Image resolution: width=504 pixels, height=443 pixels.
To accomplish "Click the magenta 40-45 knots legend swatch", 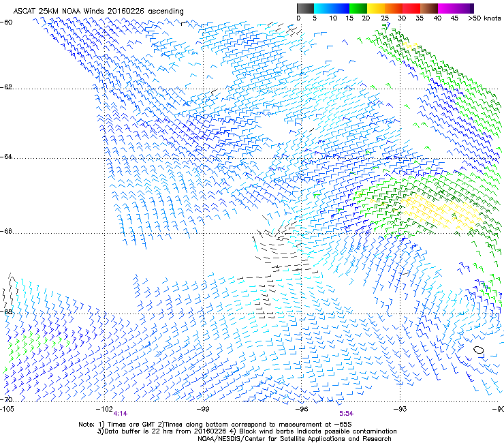I will coord(447,8).
